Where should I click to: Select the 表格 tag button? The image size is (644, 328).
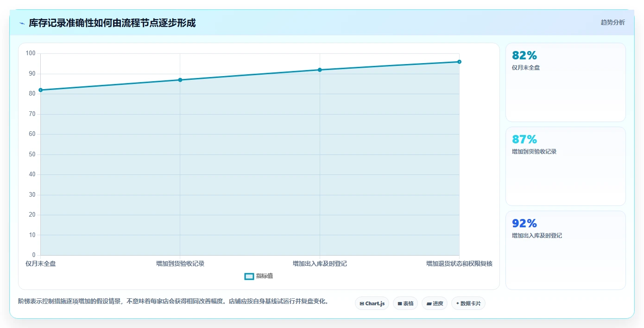click(405, 303)
